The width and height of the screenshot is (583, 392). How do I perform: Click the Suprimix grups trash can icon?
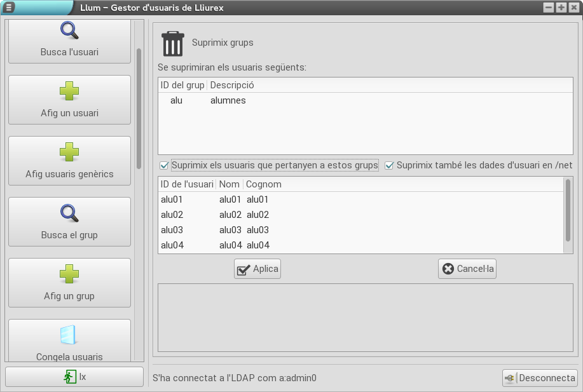click(x=172, y=43)
